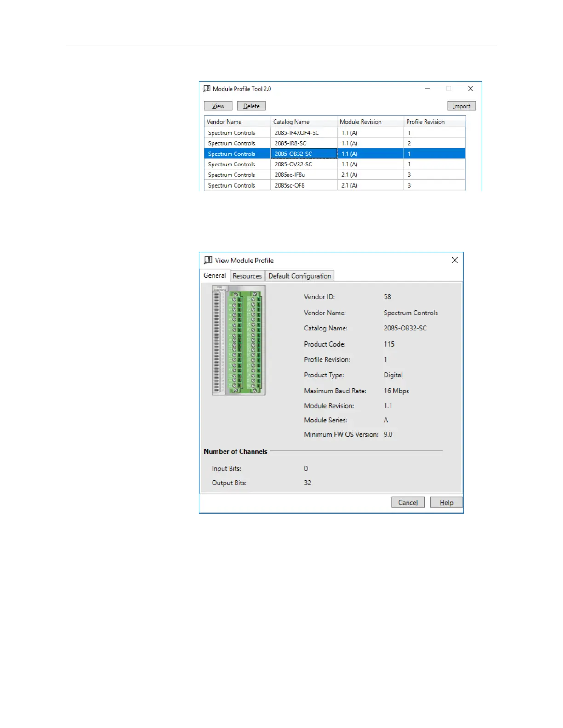Select the 2085-OV32-SC catalog row

click(335, 165)
